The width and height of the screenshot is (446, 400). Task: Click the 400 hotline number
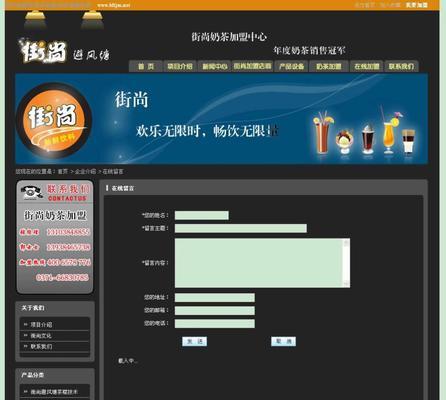(69, 262)
